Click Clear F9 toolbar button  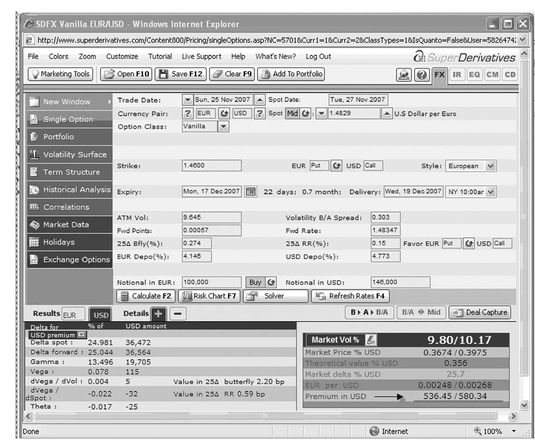coord(232,74)
